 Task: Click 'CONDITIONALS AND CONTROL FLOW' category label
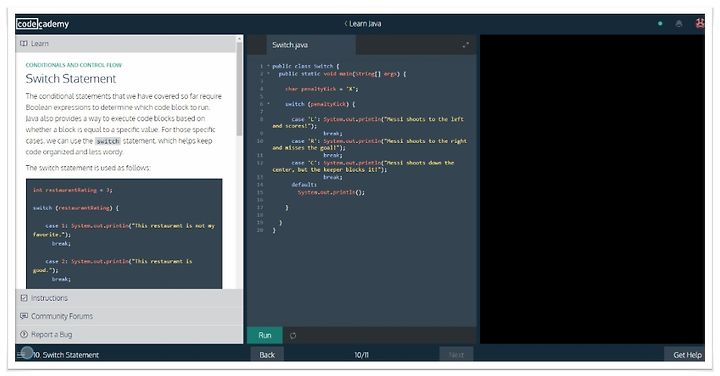74,65
